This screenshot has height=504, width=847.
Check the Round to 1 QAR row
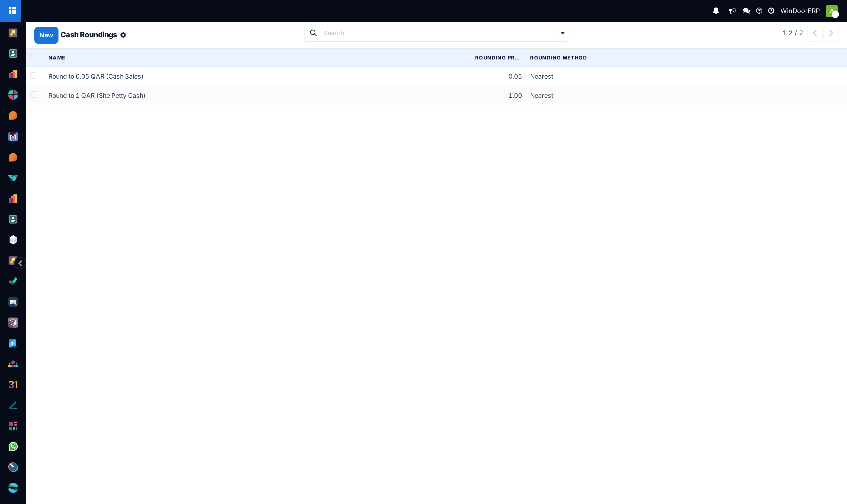pos(33,94)
